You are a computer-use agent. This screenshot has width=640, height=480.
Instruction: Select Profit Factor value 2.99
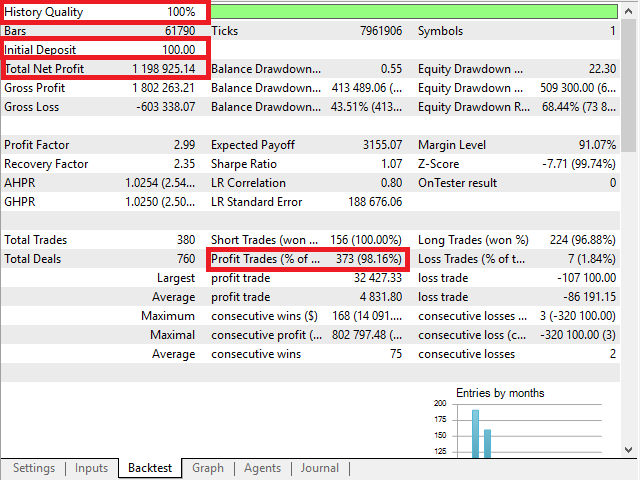click(184, 145)
